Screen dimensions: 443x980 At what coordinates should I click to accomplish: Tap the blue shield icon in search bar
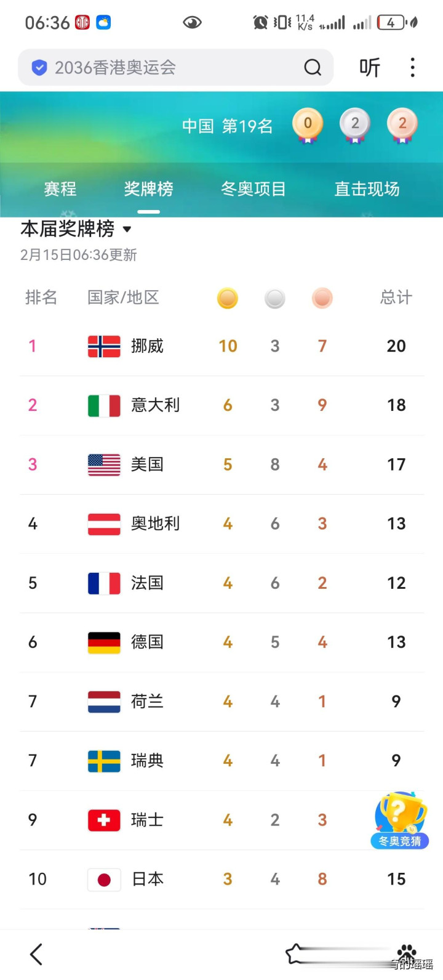39,67
